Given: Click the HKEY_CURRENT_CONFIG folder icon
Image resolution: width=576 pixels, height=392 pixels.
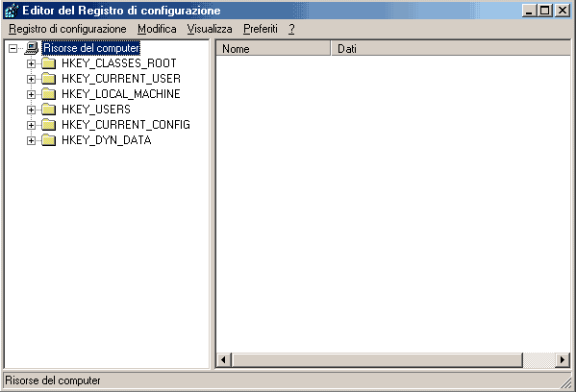Looking at the screenshot, I should point(48,125).
